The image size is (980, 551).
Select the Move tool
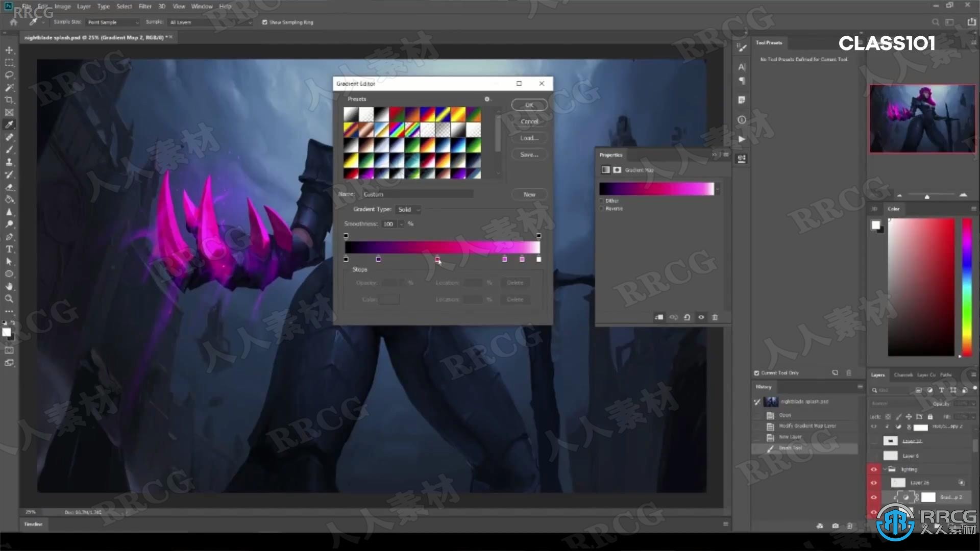(x=9, y=50)
